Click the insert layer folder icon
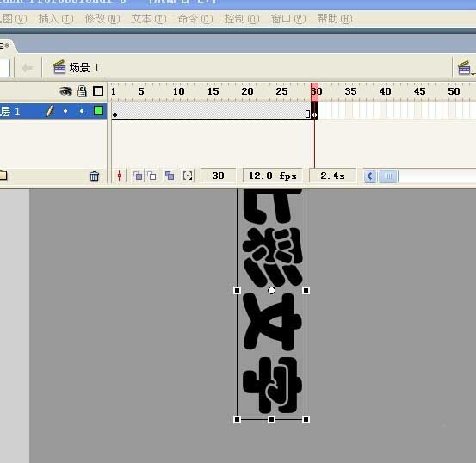This screenshot has height=463, width=476. click(x=3, y=176)
